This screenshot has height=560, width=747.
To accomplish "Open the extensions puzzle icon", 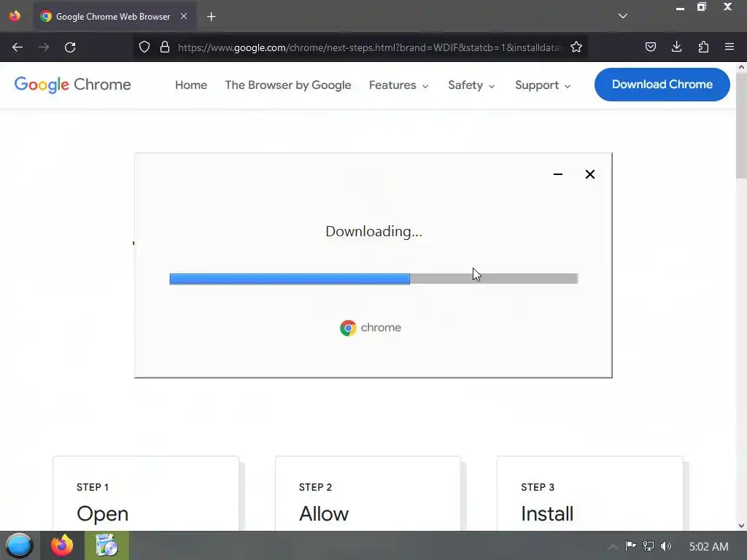I will tap(703, 47).
